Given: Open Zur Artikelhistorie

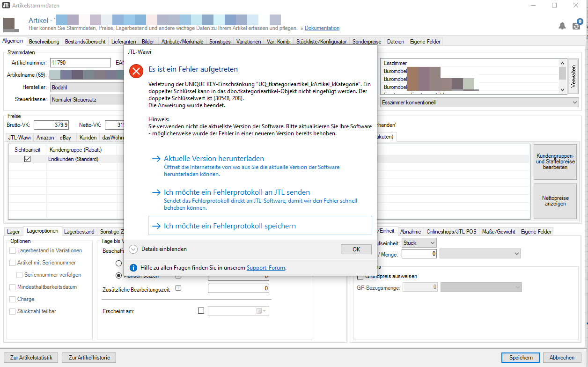Looking at the screenshot, I should coord(89,358).
